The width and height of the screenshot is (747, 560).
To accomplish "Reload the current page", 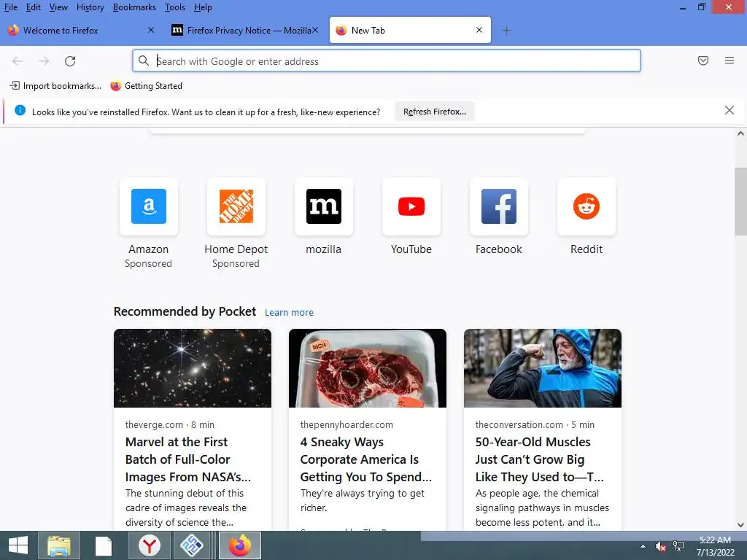I will pos(70,61).
